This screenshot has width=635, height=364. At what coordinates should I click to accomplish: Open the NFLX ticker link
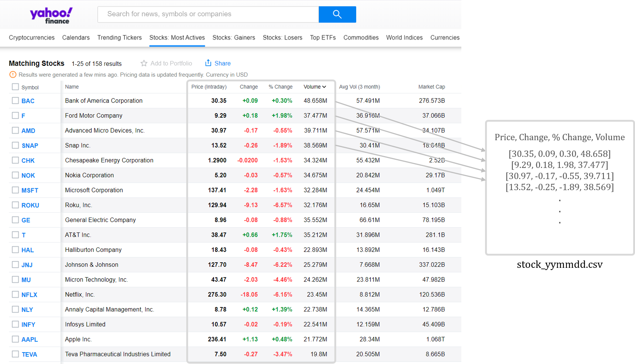[29, 295]
